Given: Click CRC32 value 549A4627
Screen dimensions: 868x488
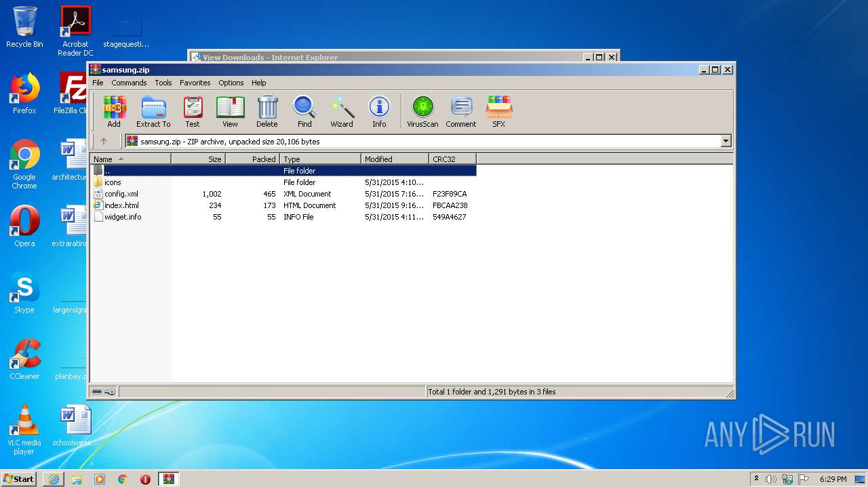Looking at the screenshot, I should pyautogui.click(x=450, y=217).
